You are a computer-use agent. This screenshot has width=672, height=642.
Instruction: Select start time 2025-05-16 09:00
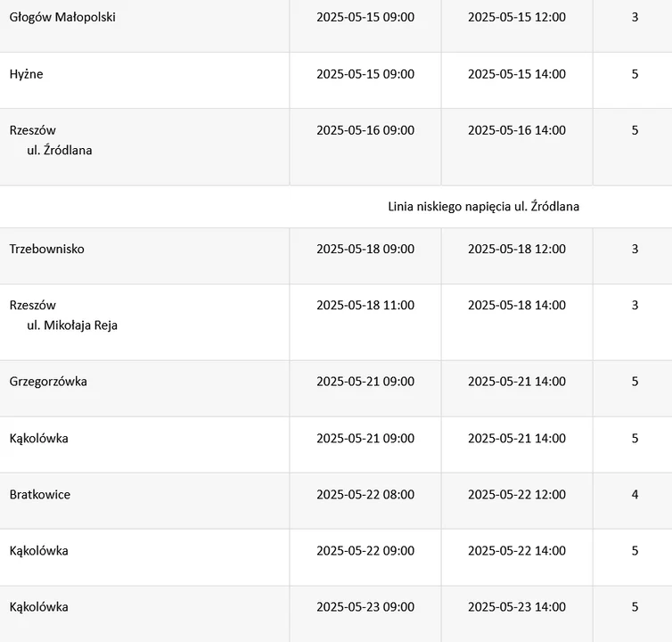click(365, 130)
